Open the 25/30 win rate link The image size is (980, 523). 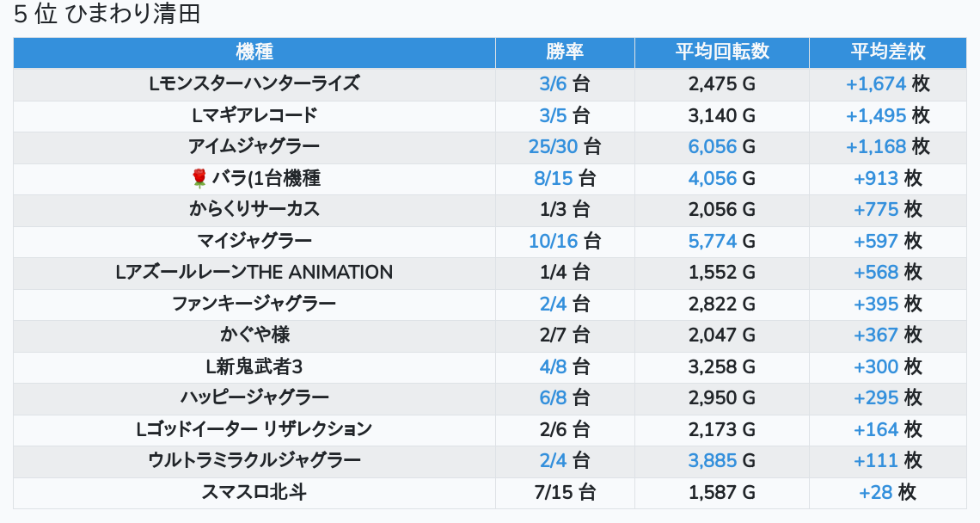point(553,146)
